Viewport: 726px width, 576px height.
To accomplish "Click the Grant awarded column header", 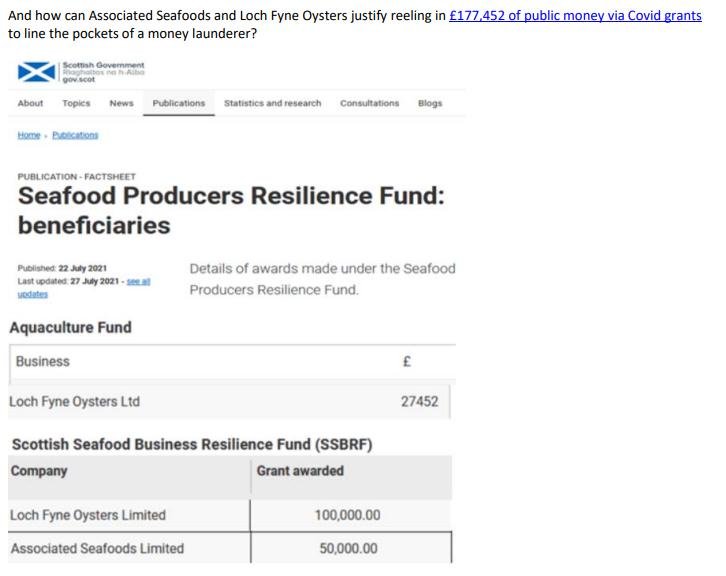I will click(x=300, y=471).
